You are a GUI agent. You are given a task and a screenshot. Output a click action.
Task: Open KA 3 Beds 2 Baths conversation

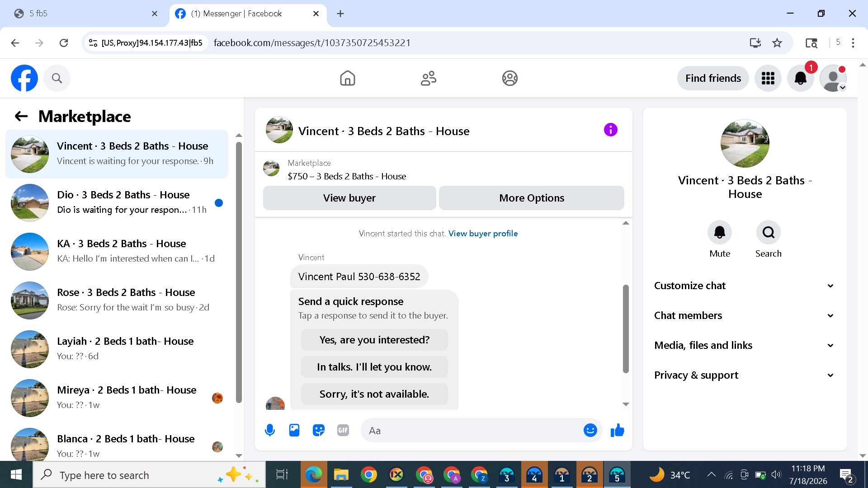click(117, 252)
